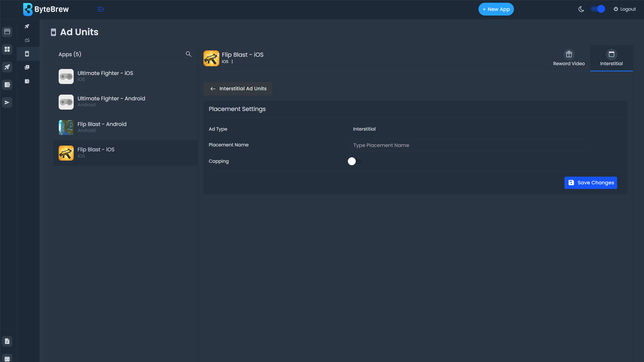
Task: Click the Placement Name input field
Action: 468,145
